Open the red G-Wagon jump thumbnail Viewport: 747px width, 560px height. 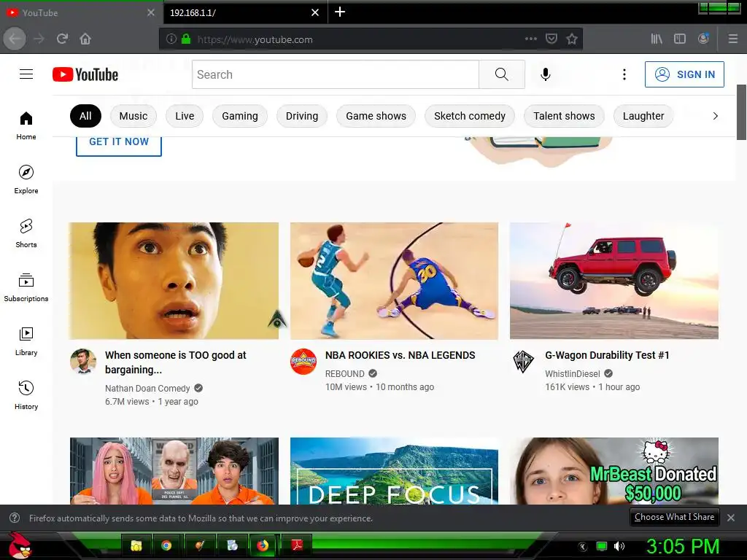[x=614, y=281]
